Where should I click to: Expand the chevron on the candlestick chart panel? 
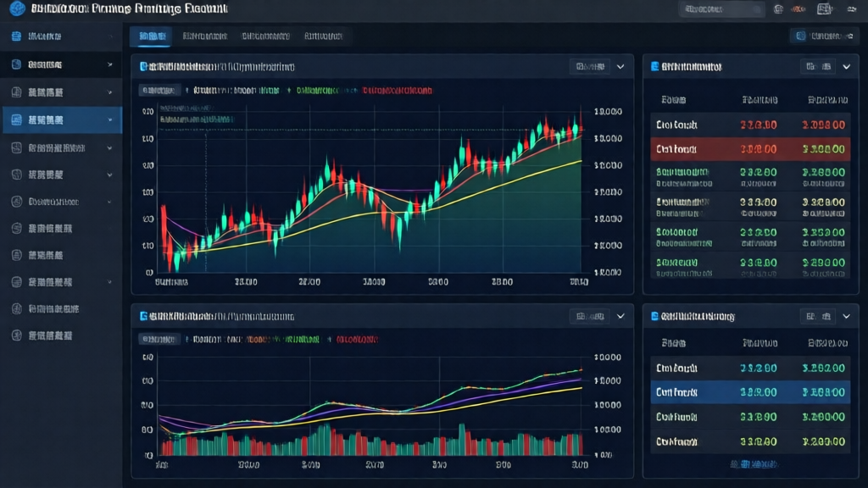coord(620,66)
